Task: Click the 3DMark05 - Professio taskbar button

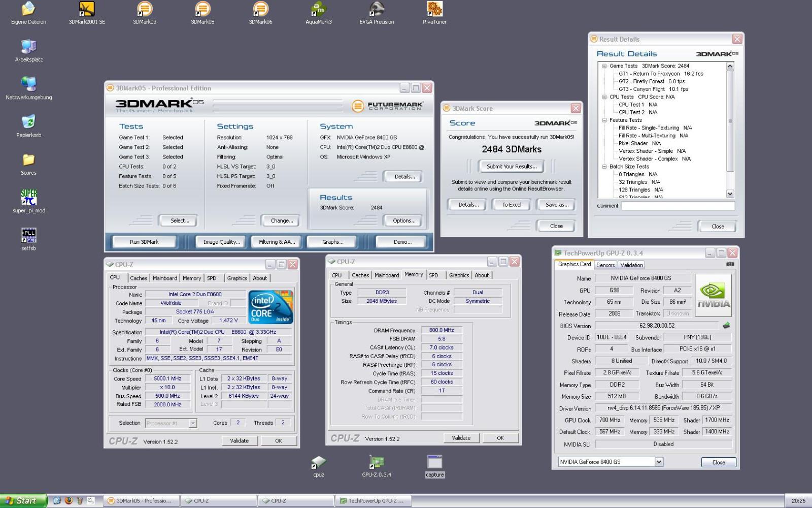Action: tap(141, 500)
